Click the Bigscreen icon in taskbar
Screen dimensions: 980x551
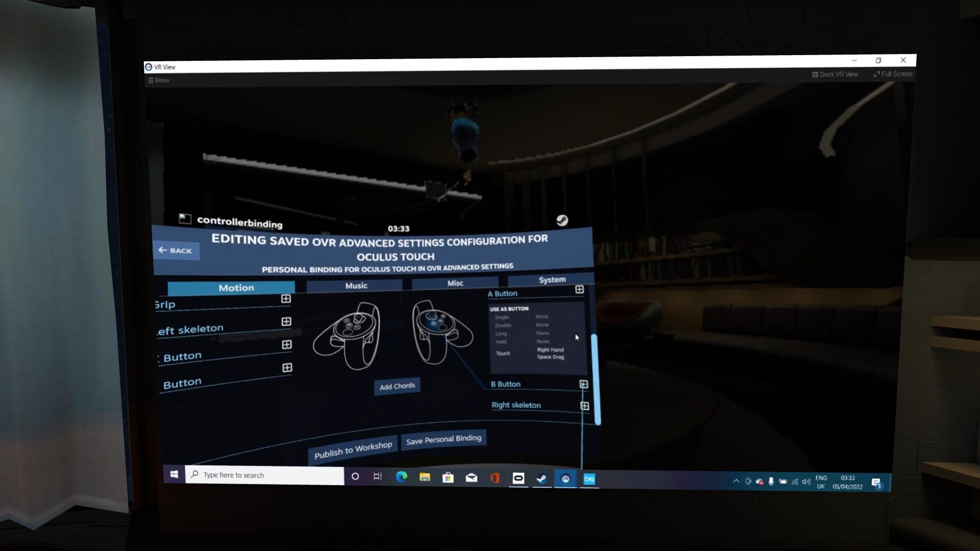589,479
